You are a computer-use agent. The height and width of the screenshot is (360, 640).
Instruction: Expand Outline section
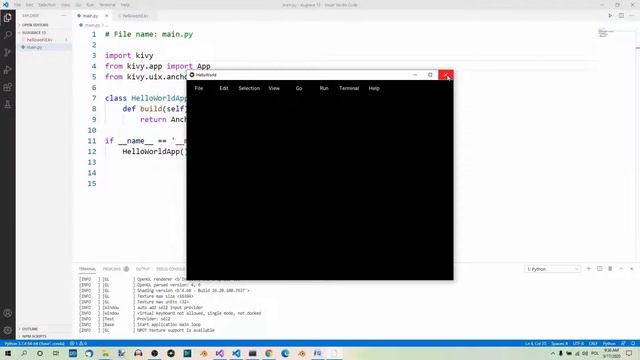pyautogui.click(x=29, y=329)
